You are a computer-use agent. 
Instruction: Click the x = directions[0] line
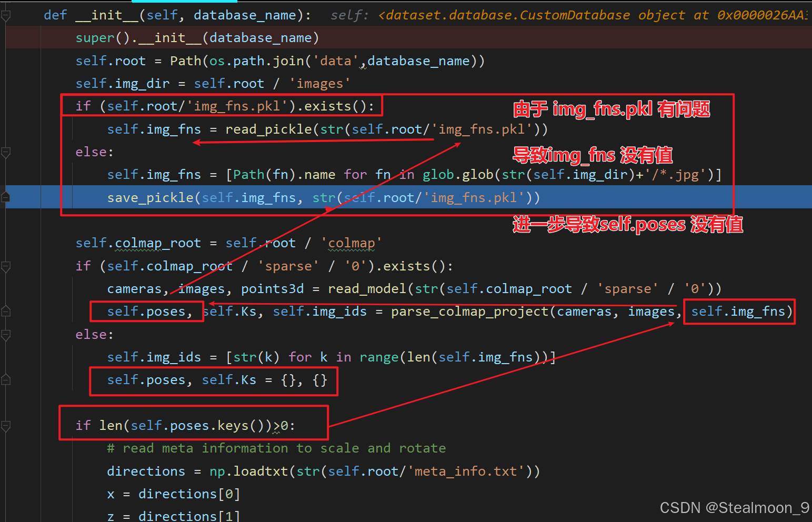pyautogui.click(x=174, y=494)
